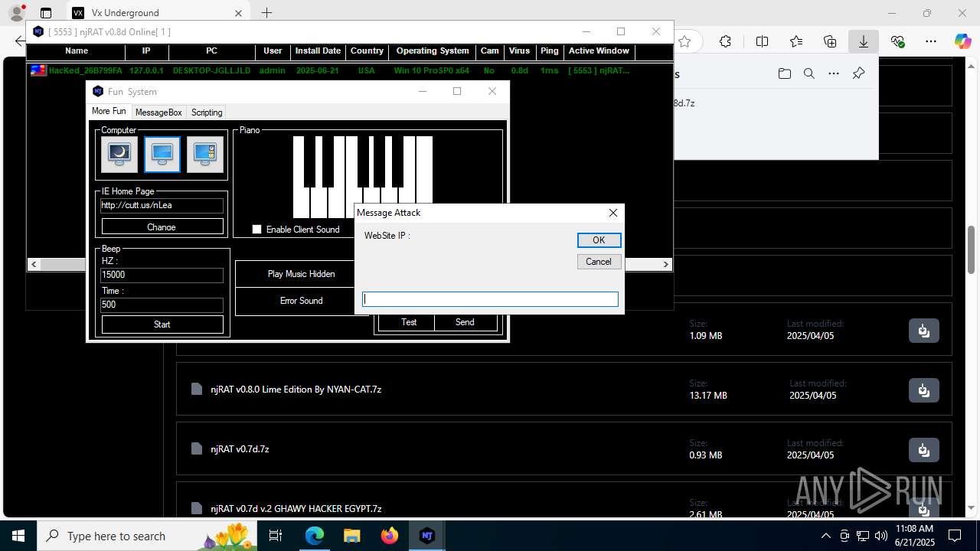Start the beep
980x551 pixels.
(162, 324)
